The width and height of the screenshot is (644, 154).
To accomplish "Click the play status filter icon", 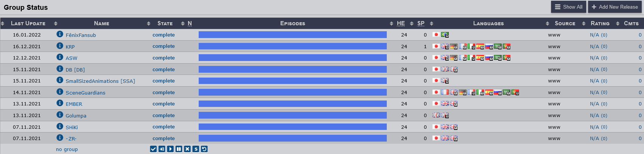I will [x=170, y=149].
